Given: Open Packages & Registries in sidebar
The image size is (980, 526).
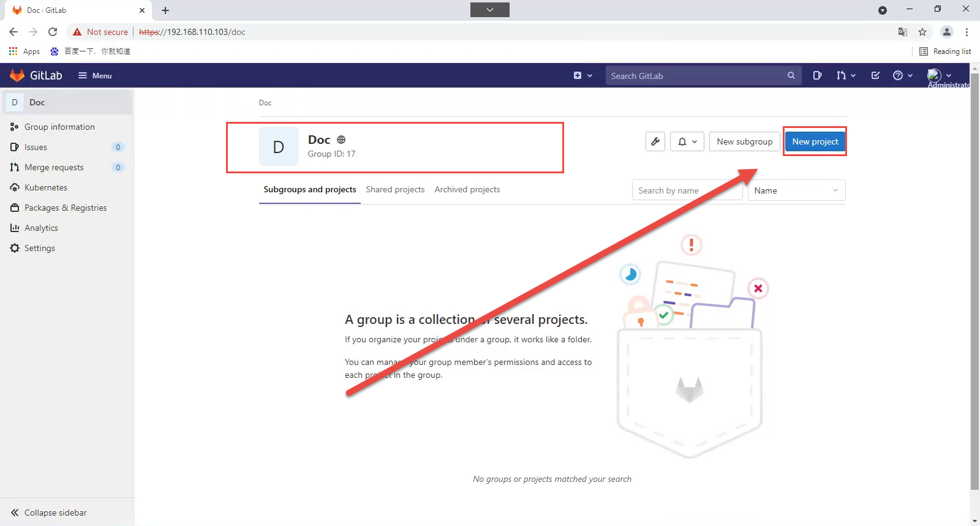Looking at the screenshot, I should click(67, 208).
